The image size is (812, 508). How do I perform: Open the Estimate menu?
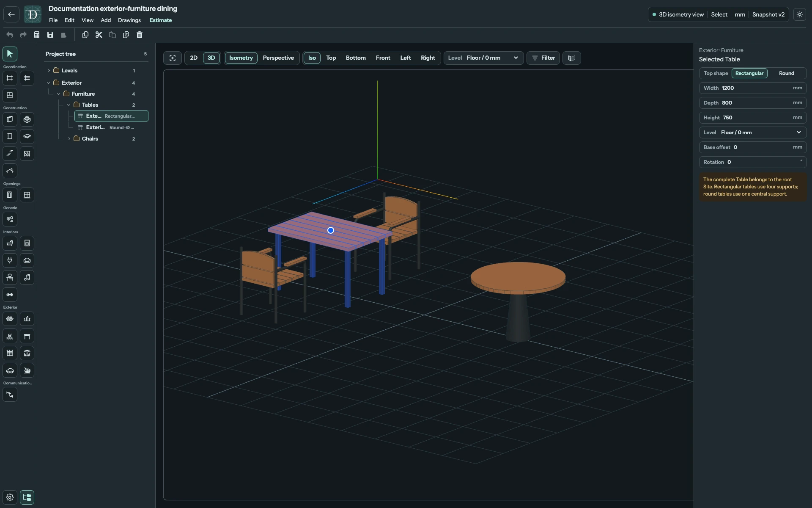pos(161,20)
